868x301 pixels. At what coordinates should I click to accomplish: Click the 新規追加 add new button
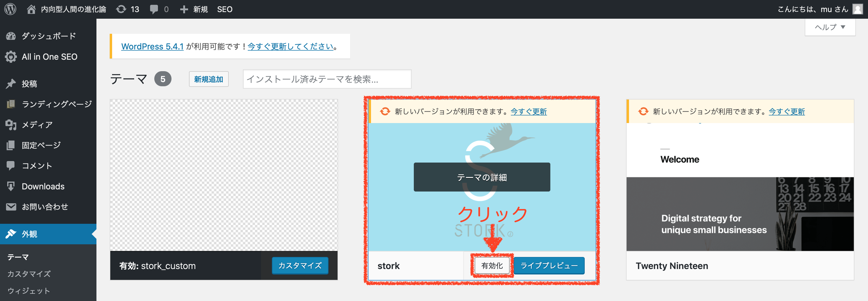click(209, 79)
